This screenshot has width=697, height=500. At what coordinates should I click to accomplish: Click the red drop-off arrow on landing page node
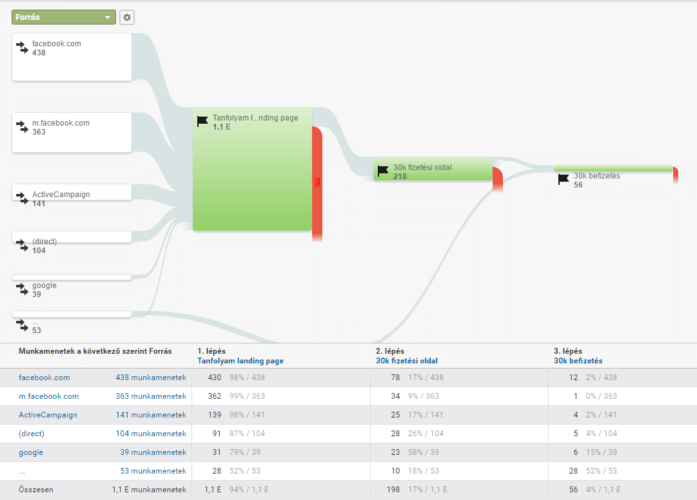click(x=317, y=182)
